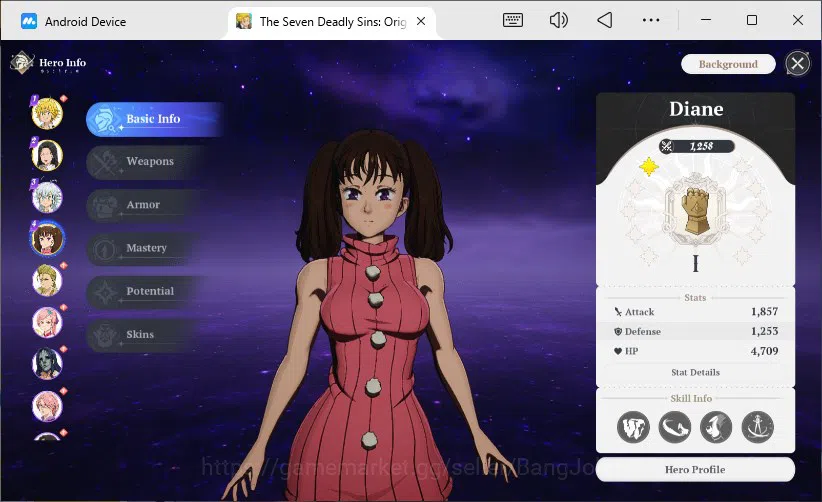
Task: Open the emulator keyboard settings icon
Action: pos(512,20)
